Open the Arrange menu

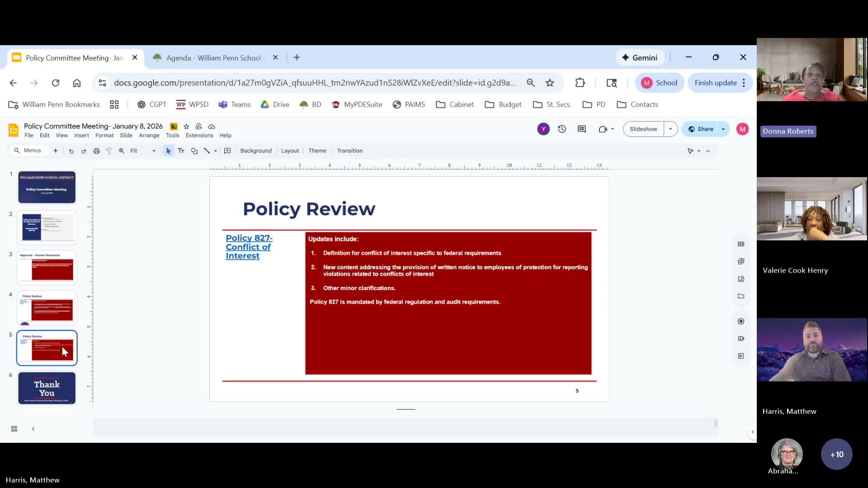point(149,136)
